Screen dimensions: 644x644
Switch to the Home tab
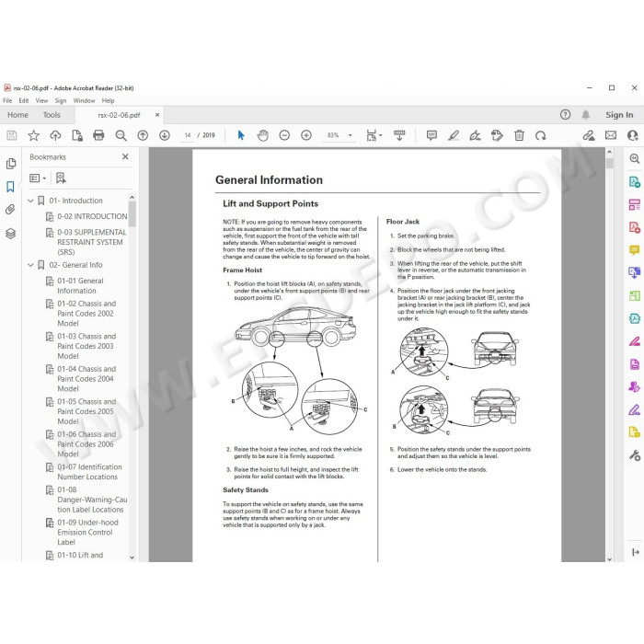click(x=17, y=115)
